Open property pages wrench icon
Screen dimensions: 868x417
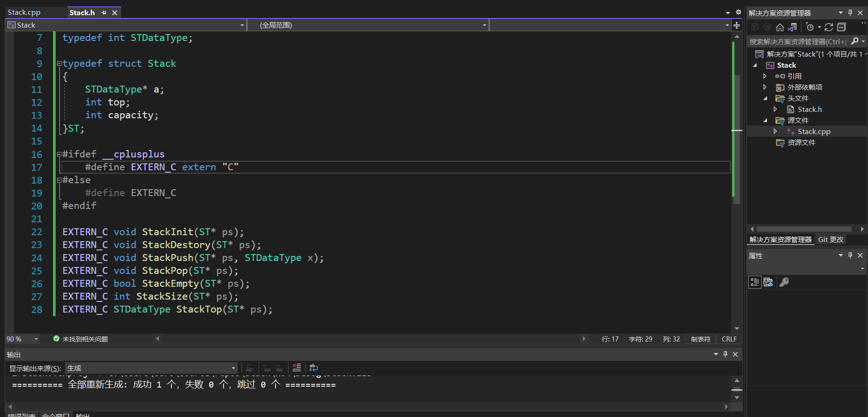(x=784, y=282)
